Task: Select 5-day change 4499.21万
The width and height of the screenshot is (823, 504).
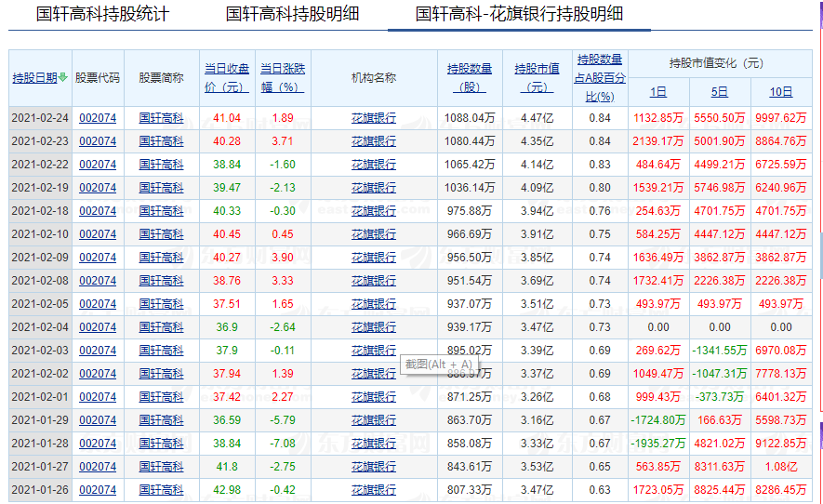Action: [720, 165]
